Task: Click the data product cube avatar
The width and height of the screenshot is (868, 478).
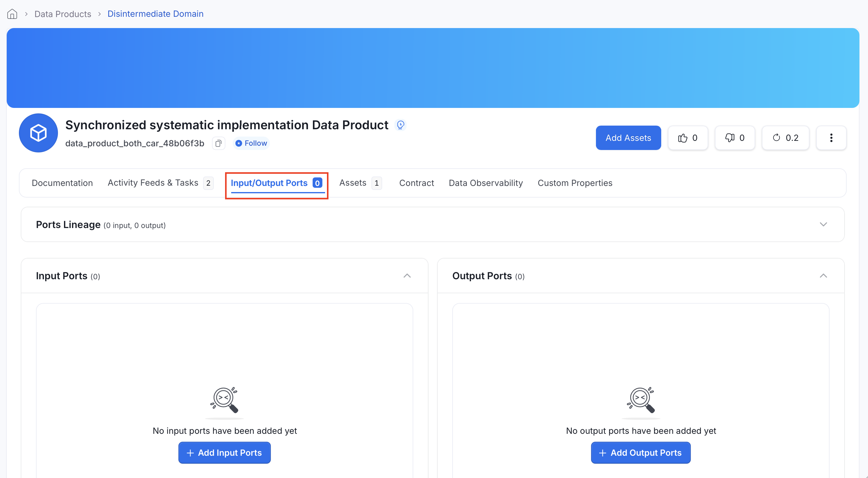Action: point(38,133)
